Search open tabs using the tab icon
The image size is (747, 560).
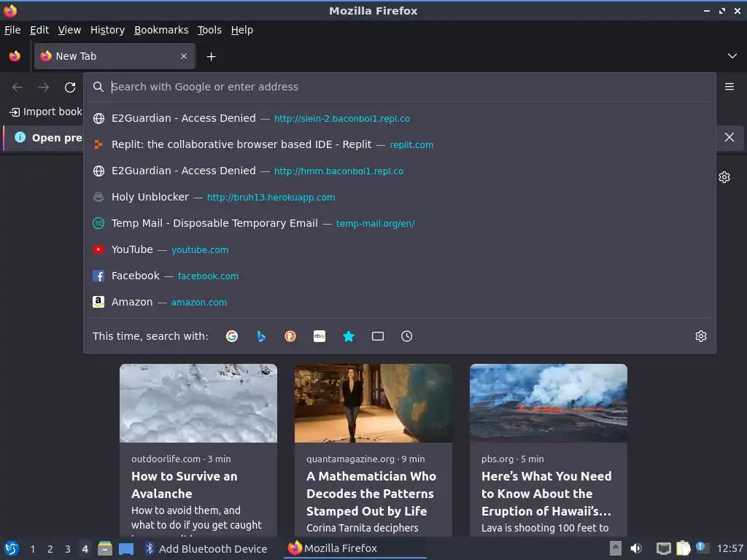tap(378, 336)
